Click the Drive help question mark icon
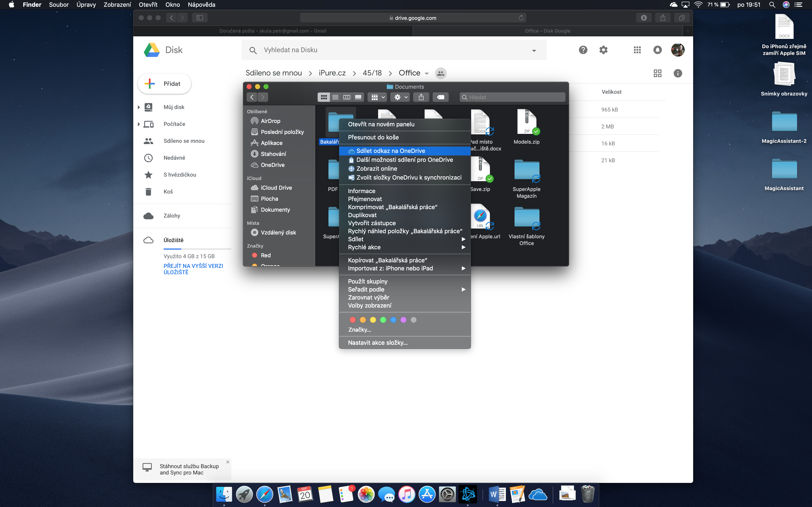Image resolution: width=812 pixels, height=507 pixels. 583,50
